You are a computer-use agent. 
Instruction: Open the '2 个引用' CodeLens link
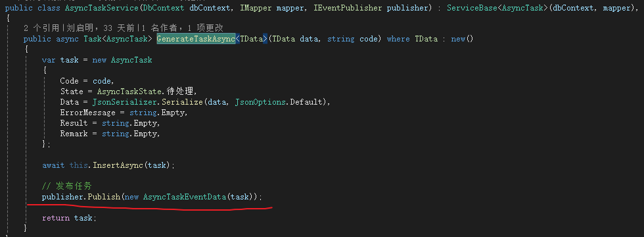pos(42,28)
